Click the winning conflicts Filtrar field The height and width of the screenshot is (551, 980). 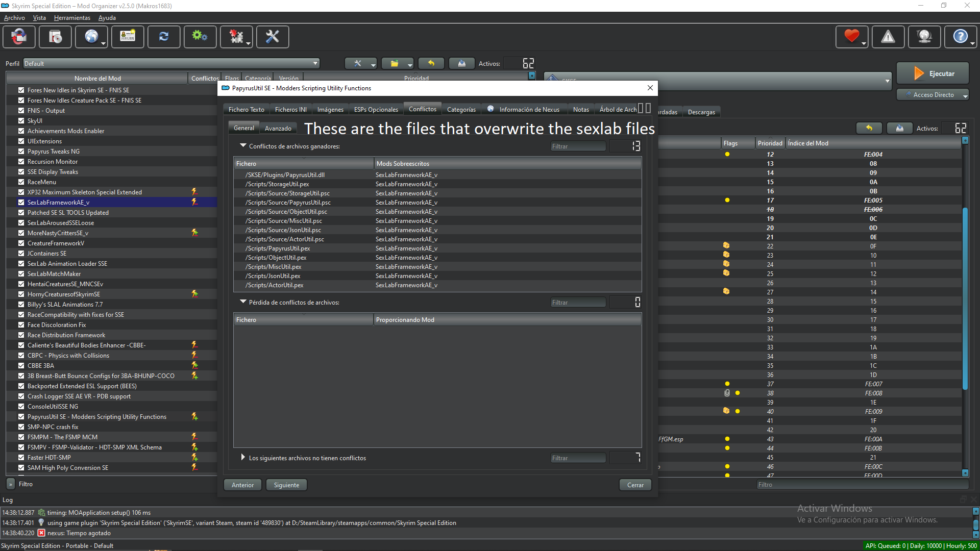578,146
